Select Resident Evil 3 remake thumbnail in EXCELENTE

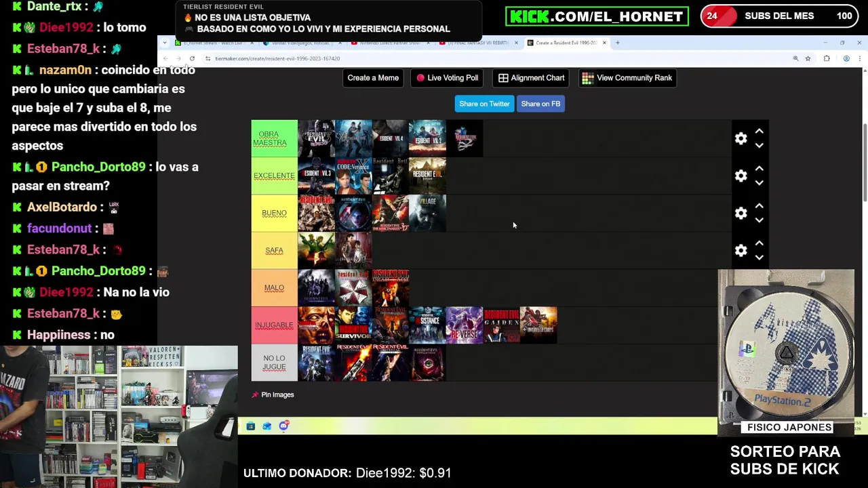[317, 176]
